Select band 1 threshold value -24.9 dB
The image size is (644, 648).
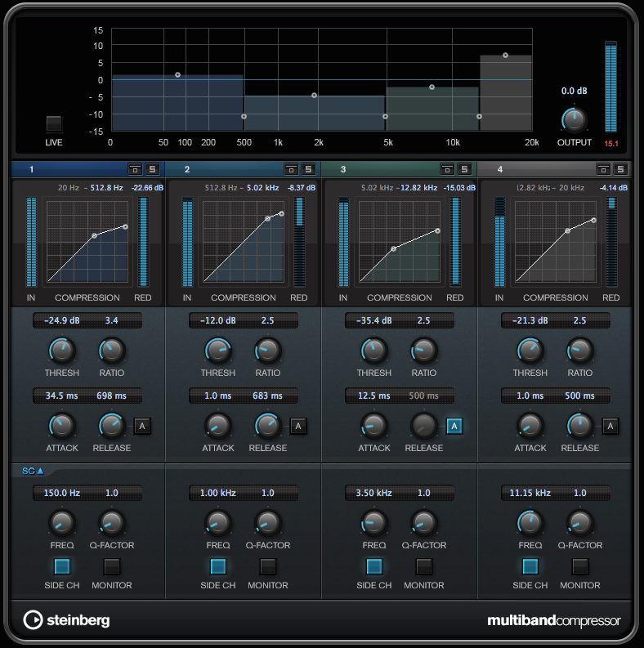click(62, 320)
